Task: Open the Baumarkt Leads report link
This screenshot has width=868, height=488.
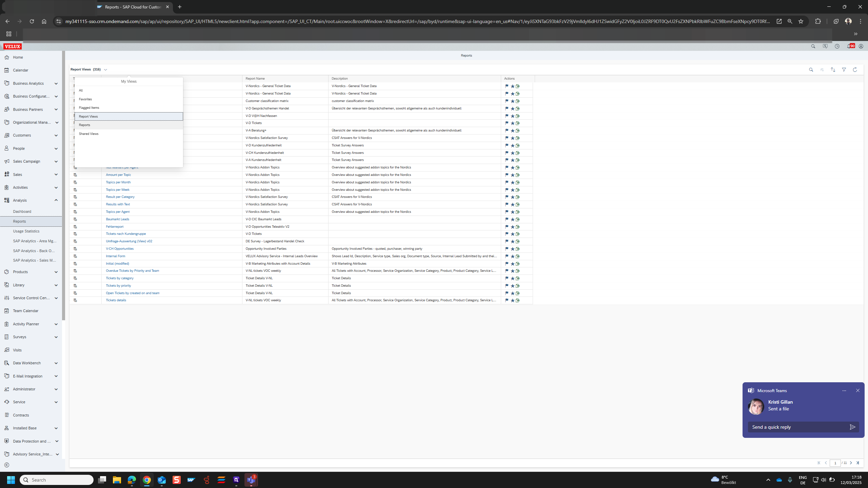Action: pyautogui.click(x=117, y=219)
